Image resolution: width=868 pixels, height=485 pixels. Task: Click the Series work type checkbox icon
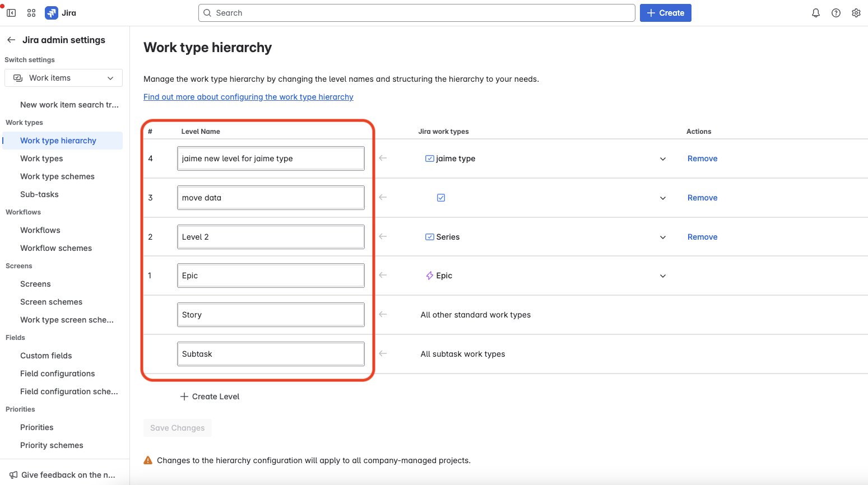tap(430, 236)
